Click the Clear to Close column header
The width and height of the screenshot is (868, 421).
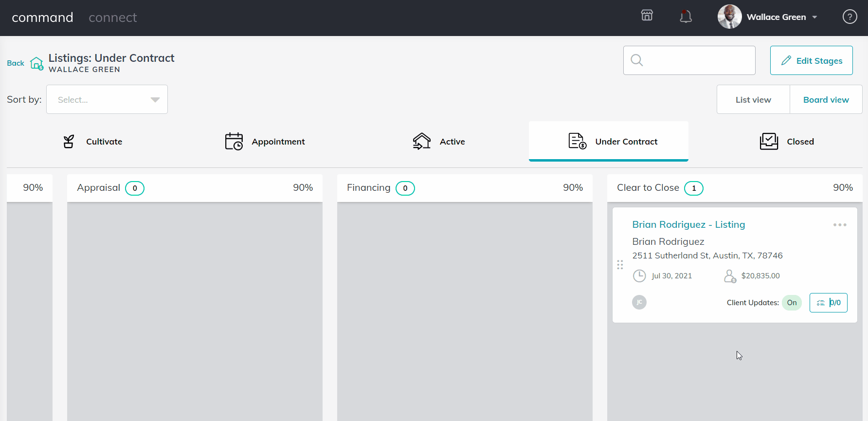pos(735,188)
